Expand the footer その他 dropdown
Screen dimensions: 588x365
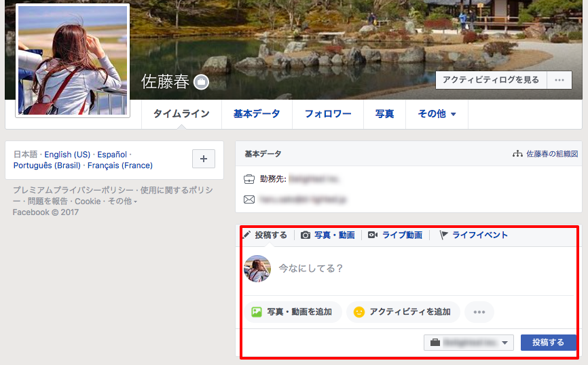[x=123, y=201]
